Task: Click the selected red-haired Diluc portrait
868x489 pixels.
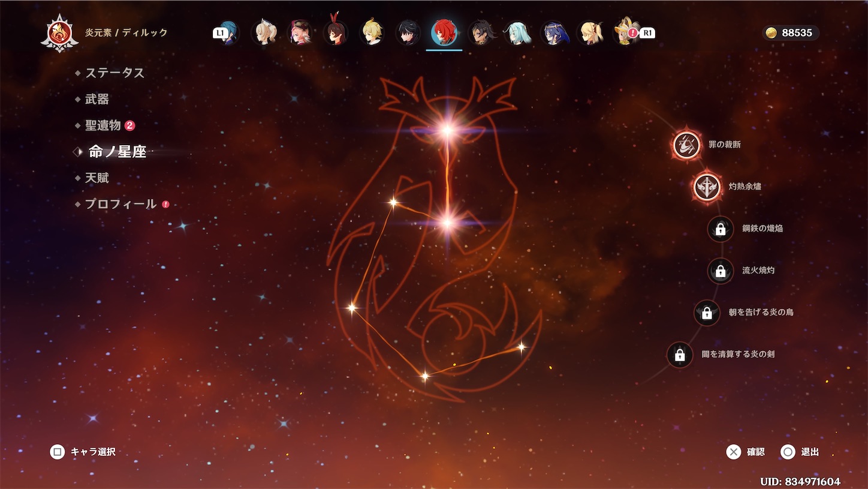Action: coord(444,33)
